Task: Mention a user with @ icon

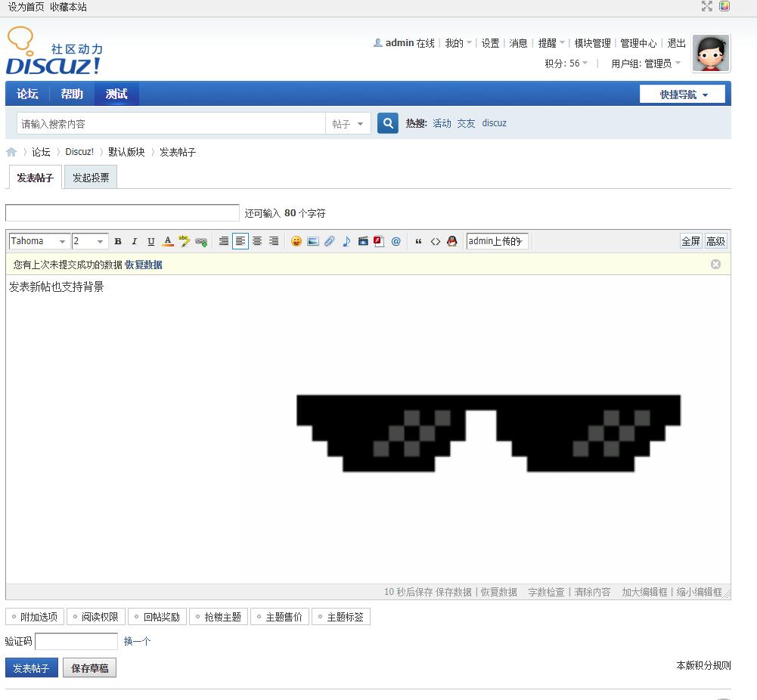Action: click(x=396, y=241)
